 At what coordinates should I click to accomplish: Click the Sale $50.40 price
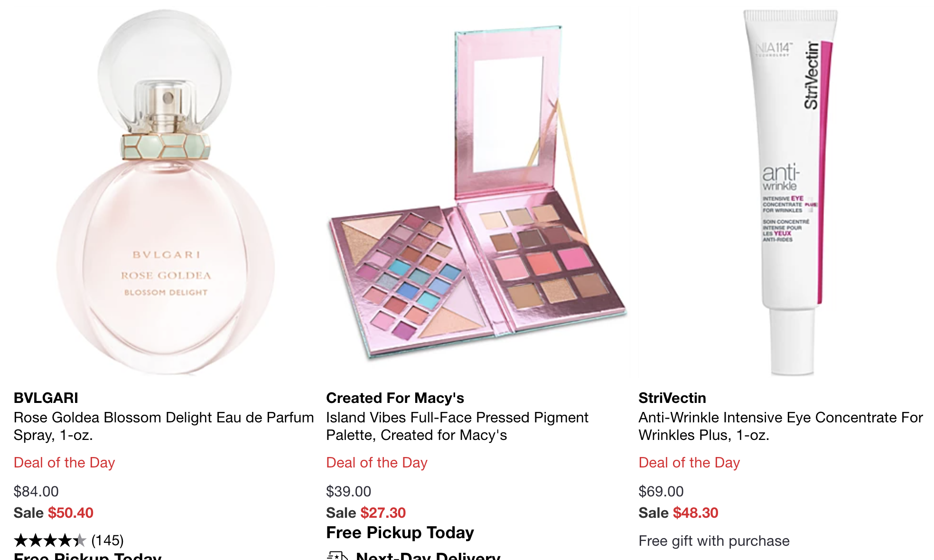[54, 513]
